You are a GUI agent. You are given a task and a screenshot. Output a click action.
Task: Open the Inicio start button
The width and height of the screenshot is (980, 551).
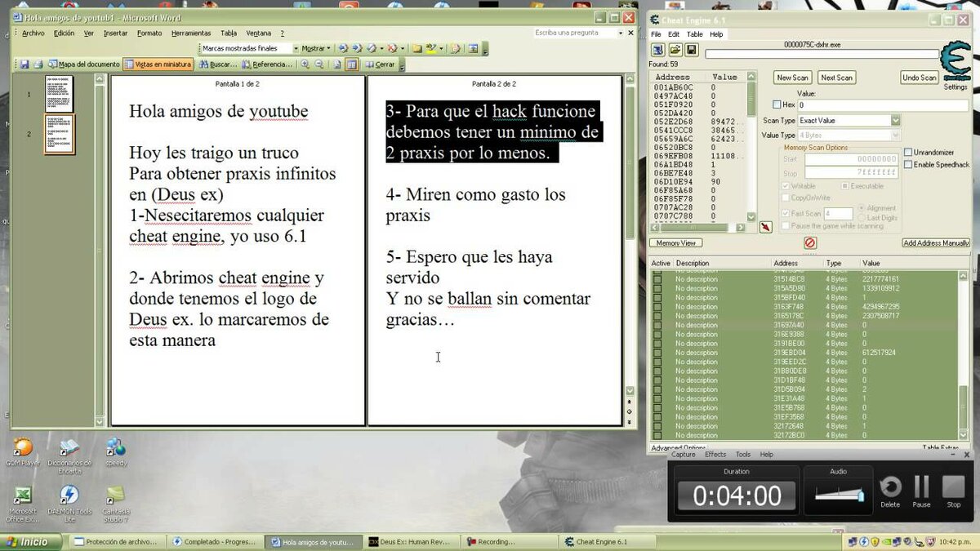(31, 542)
